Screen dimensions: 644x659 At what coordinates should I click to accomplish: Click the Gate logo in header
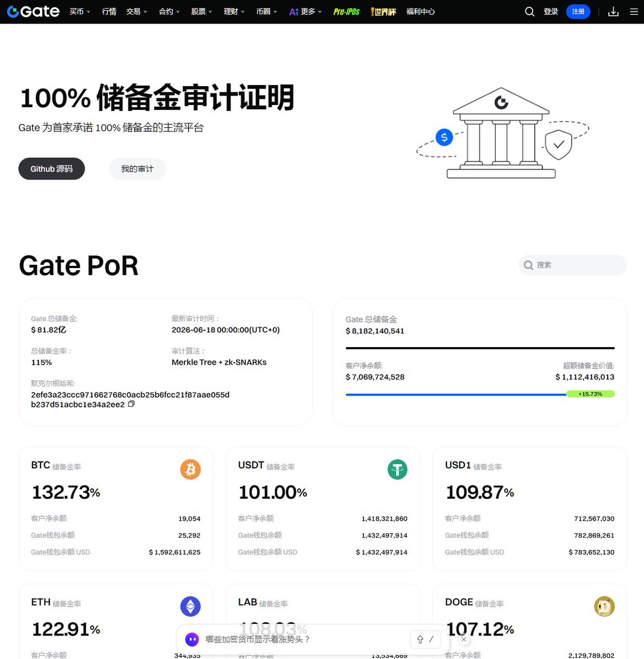33,12
